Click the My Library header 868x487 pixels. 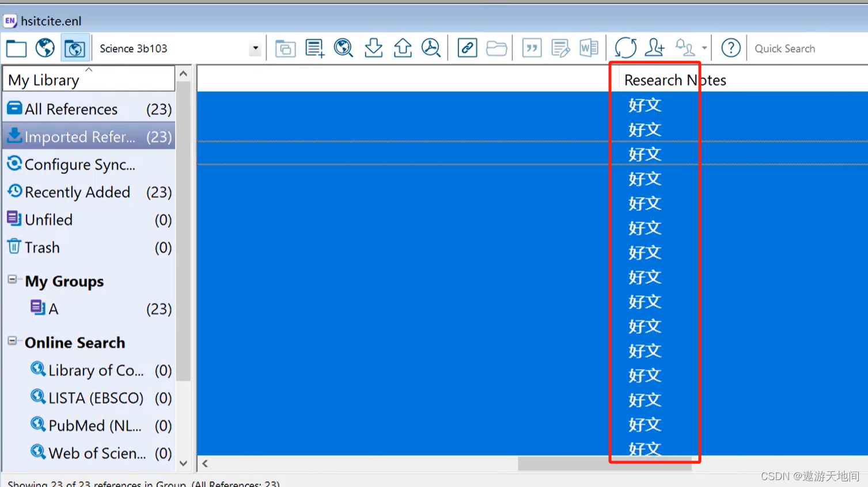pyautogui.click(x=89, y=79)
